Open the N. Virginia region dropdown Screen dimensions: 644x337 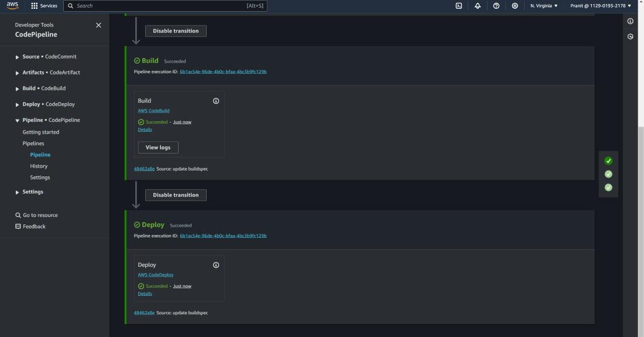[544, 6]
